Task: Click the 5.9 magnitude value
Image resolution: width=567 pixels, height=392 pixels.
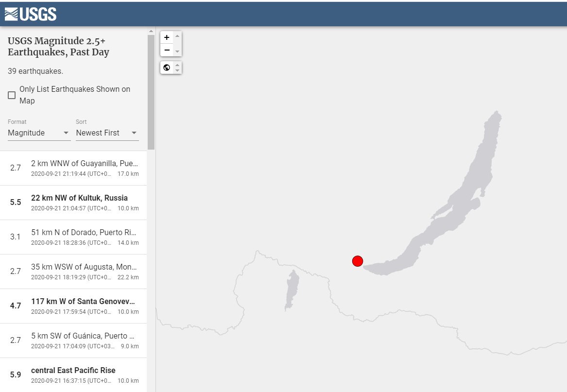Action: 16,375
